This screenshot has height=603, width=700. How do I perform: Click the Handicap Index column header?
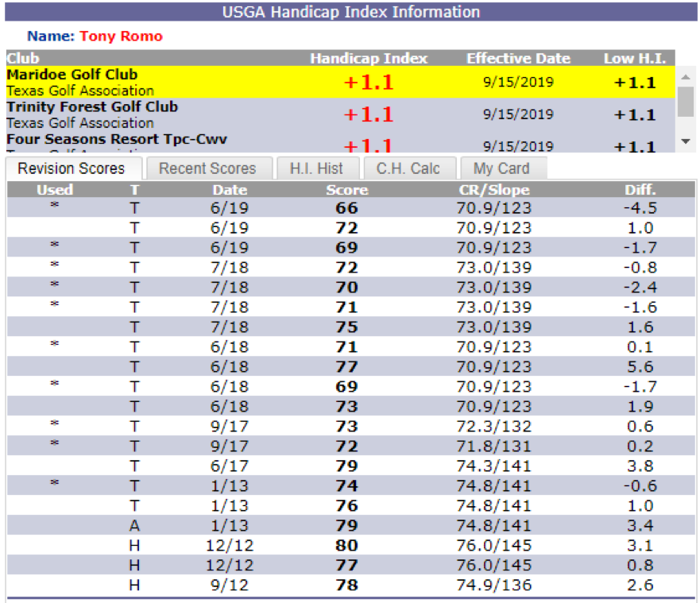[x=369, y=58]
